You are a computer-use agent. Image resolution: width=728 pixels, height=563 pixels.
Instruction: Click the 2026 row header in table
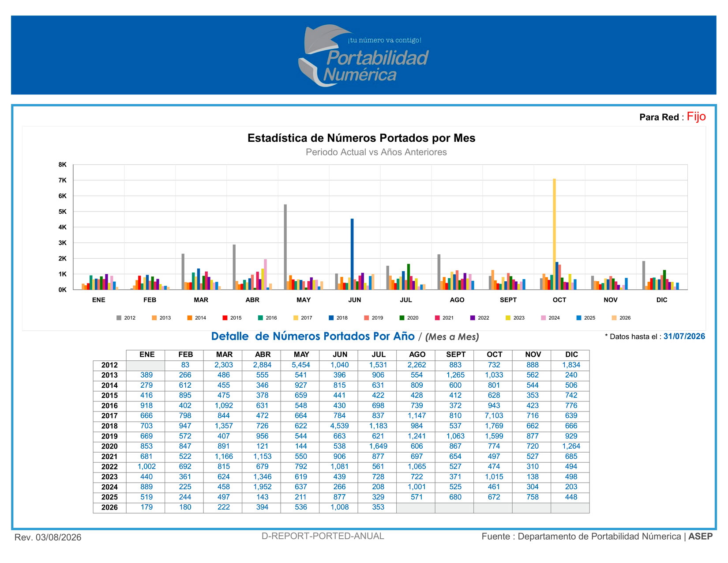[109, 507]
